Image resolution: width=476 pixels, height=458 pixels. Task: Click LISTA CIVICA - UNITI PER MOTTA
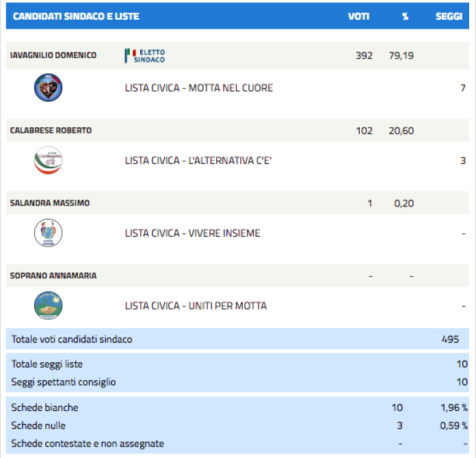point(196,306)
